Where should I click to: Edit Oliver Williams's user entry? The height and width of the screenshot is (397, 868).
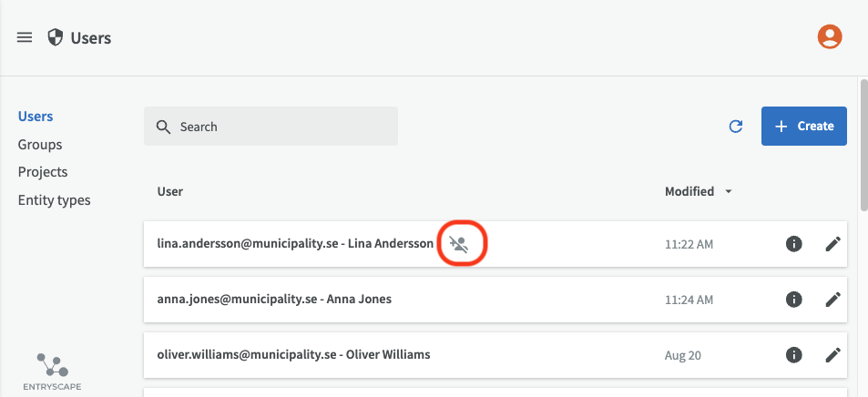pyautogui.click(x=832, y=354)
